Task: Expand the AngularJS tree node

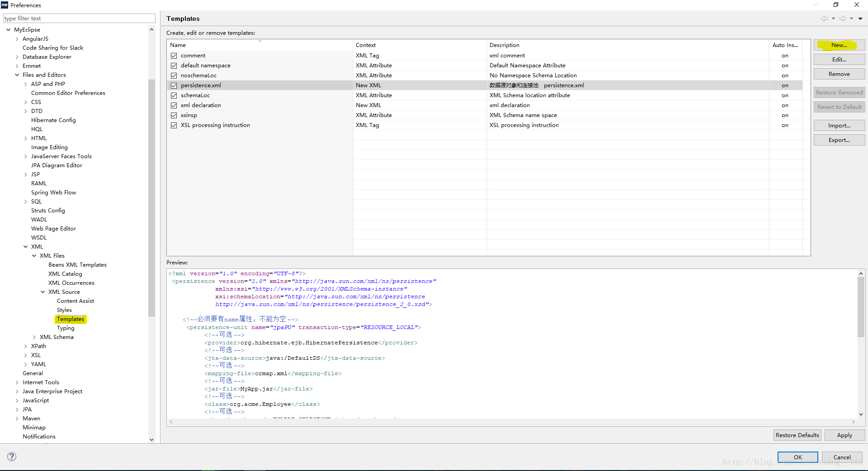Action: click(17, 39)
